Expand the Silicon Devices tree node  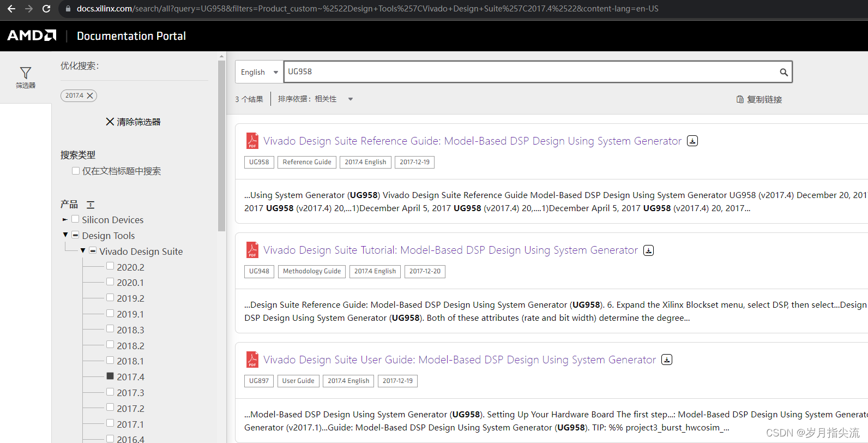click(x=65, y=219)
